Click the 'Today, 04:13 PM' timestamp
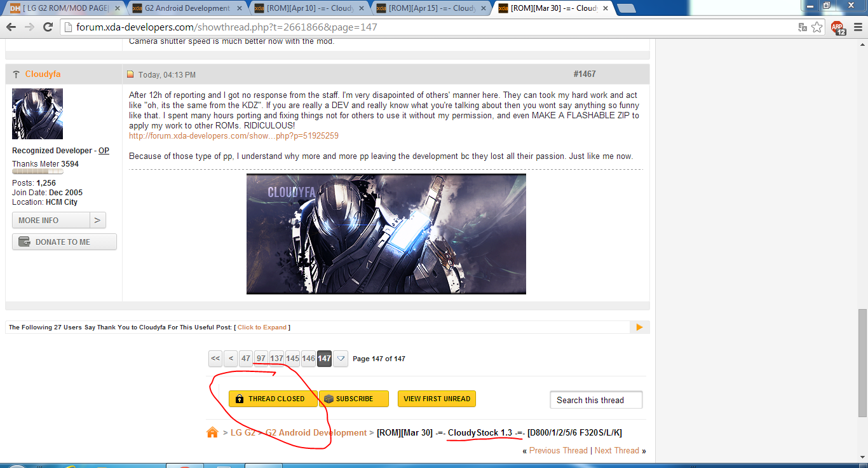 [x=167, y=75]
